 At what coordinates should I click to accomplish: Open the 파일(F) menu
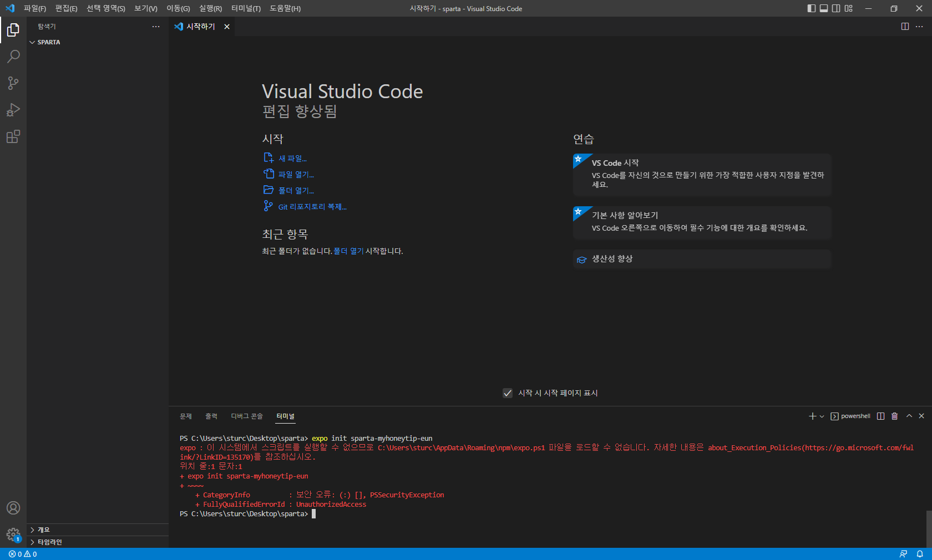click(x=35, y=8)
